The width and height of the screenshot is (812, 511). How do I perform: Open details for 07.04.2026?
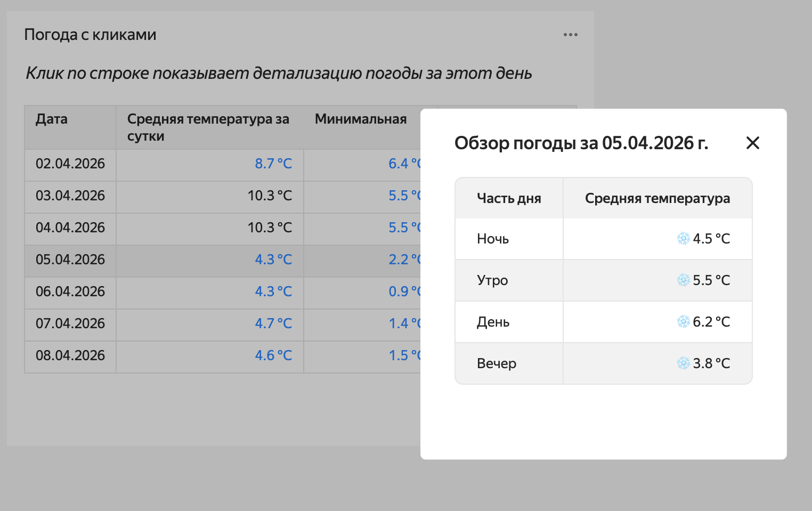click(70, 324)
